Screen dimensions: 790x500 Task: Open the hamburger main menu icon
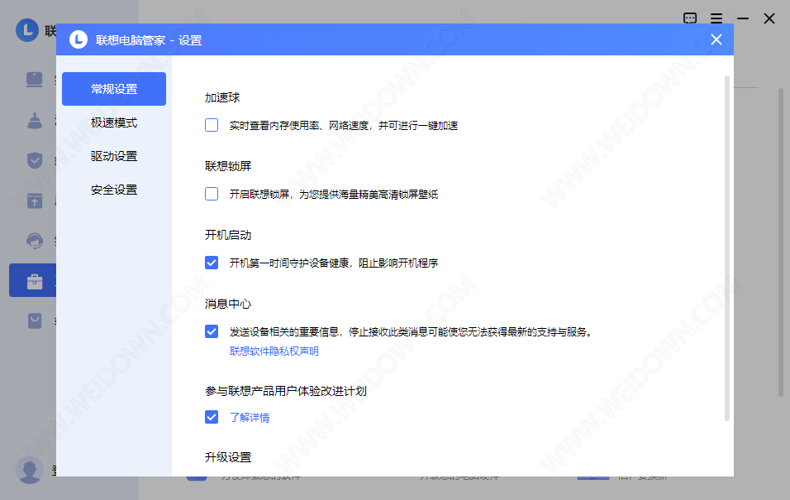[x=716, y=18]
